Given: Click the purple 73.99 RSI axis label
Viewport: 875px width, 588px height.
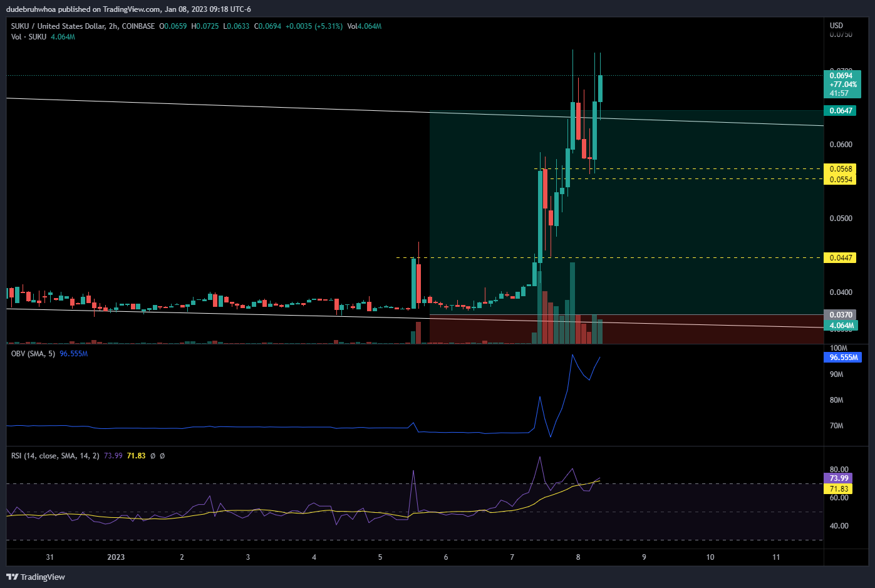Looking at the screenshot, I should [838, 478].
